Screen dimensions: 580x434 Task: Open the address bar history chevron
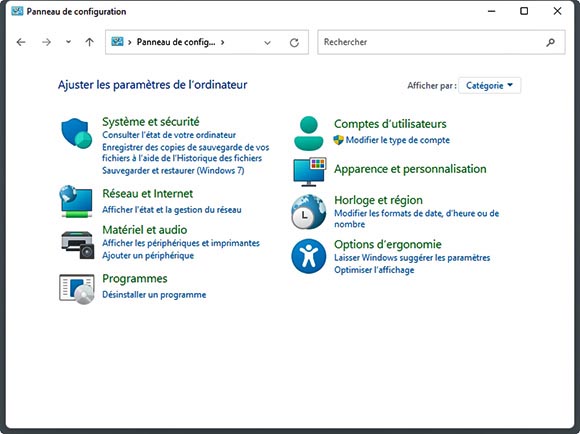pos(267,43)
